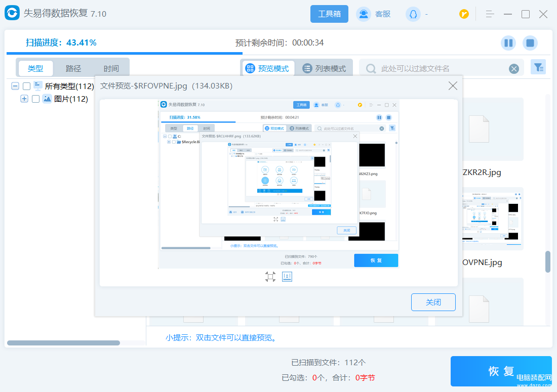Expand the 图片(112) tree node
Image resolution: width=557 pixels, height=392 pixels.
coord(24,99)
